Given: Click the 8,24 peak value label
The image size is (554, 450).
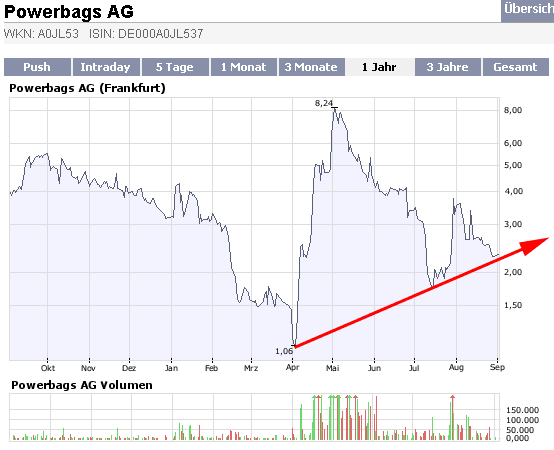Looking at the screenshot, I should 324,103.
